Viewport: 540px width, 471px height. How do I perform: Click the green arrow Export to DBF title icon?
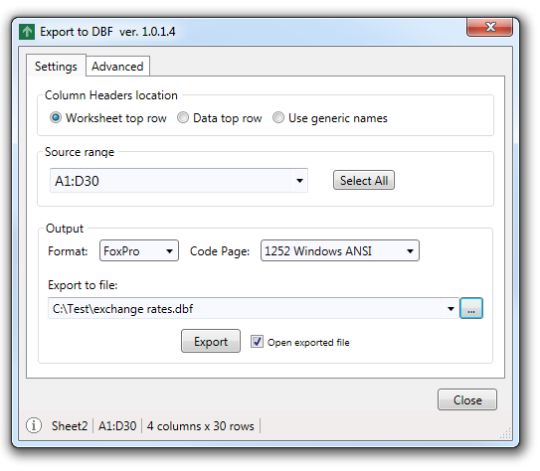tap(27, 32)
